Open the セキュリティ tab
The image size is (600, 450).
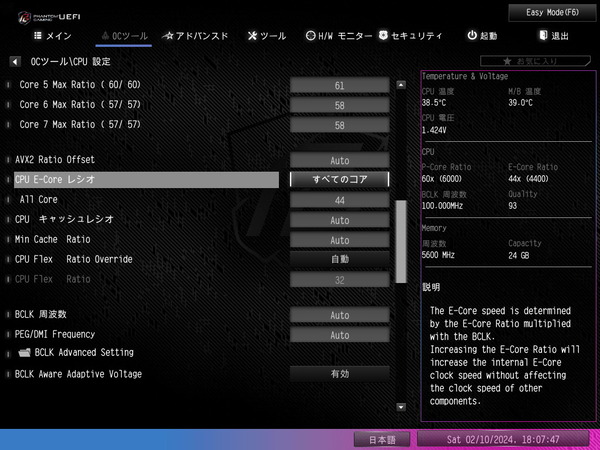[x=410, y=36]
